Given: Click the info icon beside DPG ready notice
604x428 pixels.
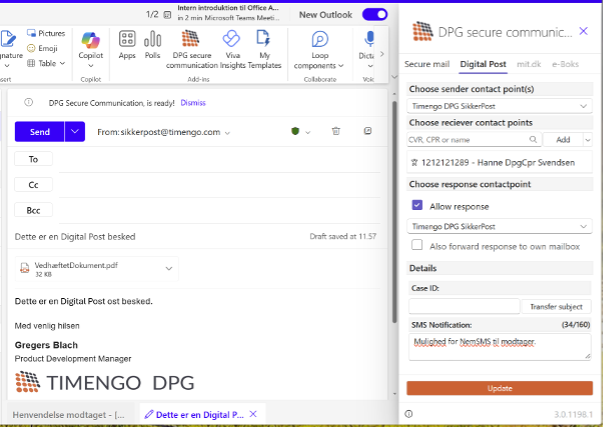Looking at the screenshot, I should pyautogui.click(x=29, y=102).
